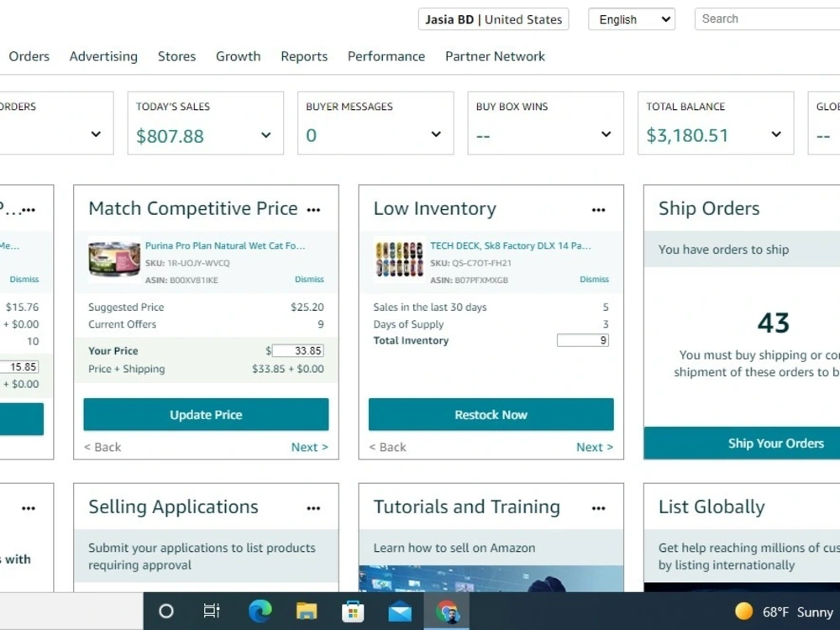
Task: Open the Advertising menu
Action: 103,56
